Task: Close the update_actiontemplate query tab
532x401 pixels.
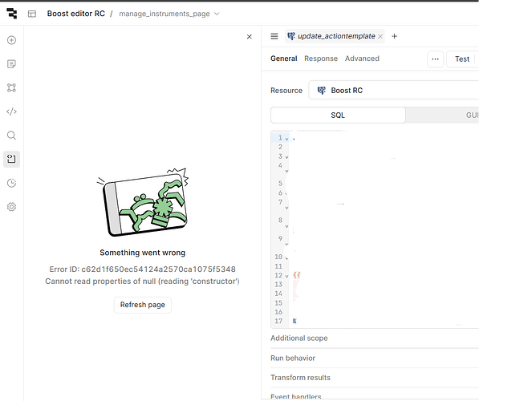Action: point(380,36)
